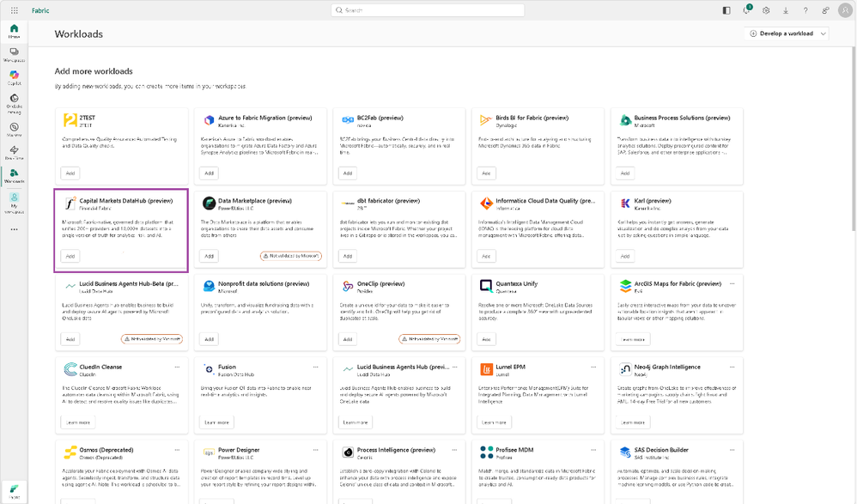The height and width of the screenshot is (504, 857).
Task: Click the Fabric title in the header
Action: 40,10
